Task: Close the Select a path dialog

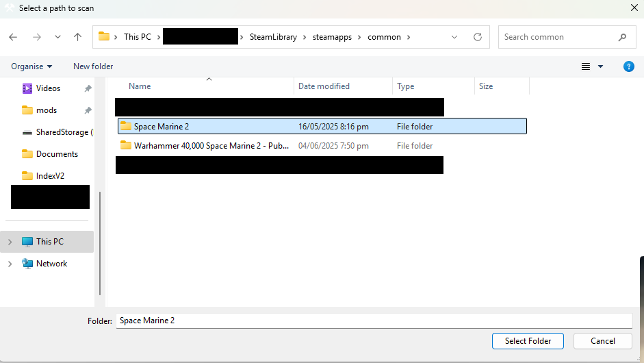Action: (634, 8)
